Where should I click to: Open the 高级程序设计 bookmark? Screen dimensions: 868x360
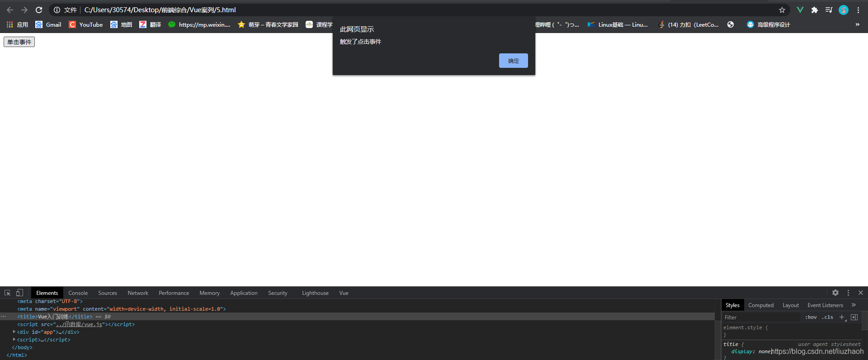pos(769,24)
